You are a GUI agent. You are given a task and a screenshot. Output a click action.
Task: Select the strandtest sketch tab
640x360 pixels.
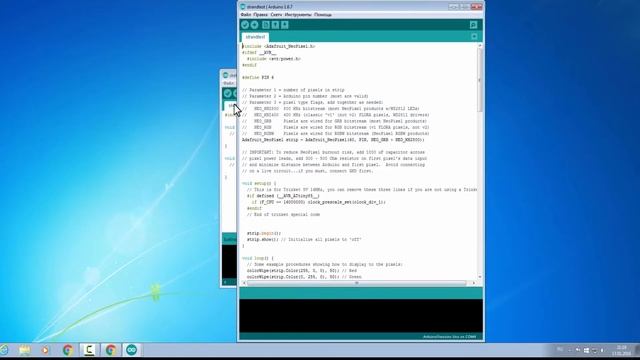(255, 37)
